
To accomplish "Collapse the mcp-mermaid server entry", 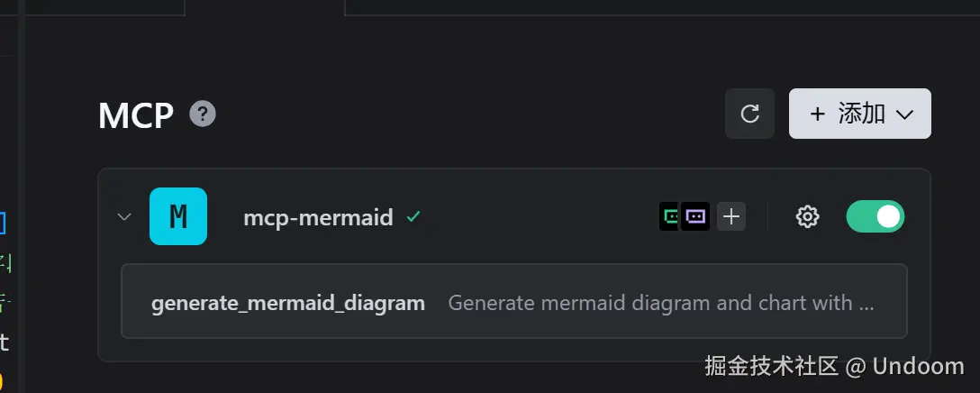I will [124, 216].
